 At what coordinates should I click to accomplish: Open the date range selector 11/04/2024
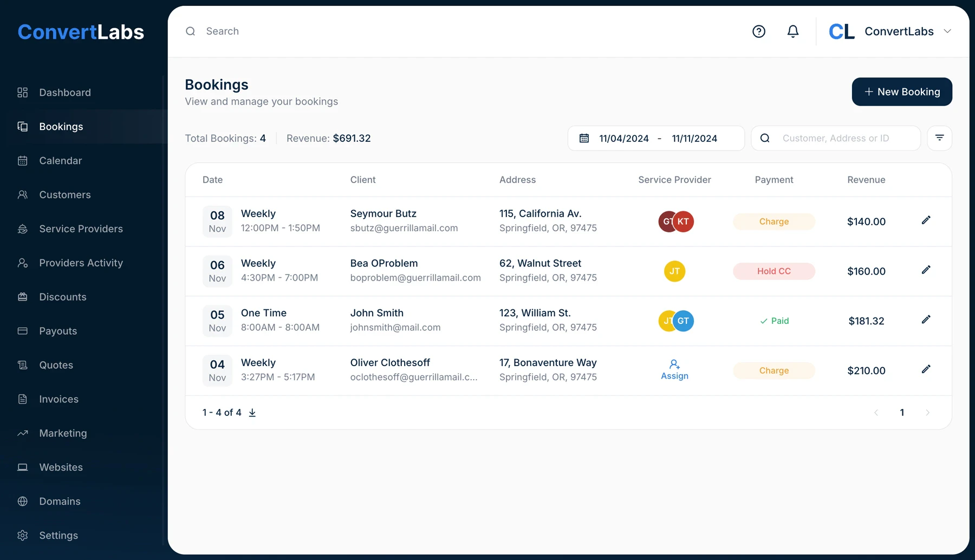click(624, 138)
